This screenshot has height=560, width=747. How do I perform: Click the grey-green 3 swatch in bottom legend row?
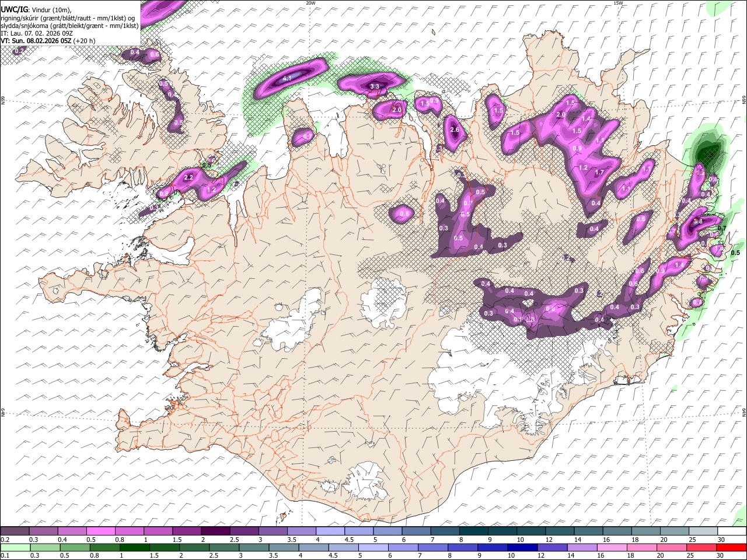click(254, 548)
